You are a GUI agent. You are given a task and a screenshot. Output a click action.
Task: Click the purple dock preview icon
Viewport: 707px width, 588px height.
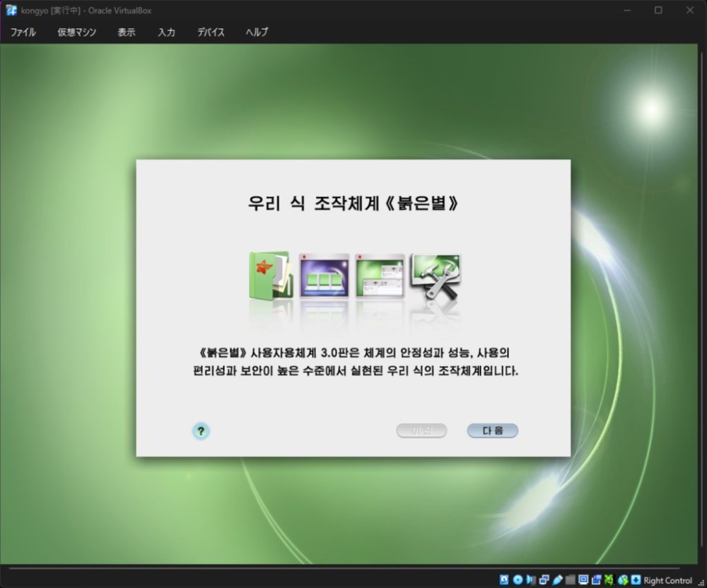[x=324, y=276]
